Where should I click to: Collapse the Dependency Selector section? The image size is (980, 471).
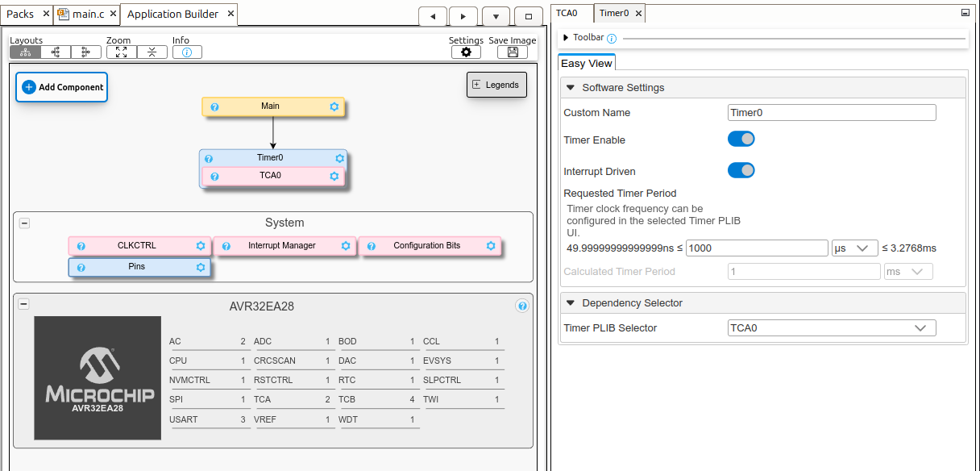click(x=571, y=303)
